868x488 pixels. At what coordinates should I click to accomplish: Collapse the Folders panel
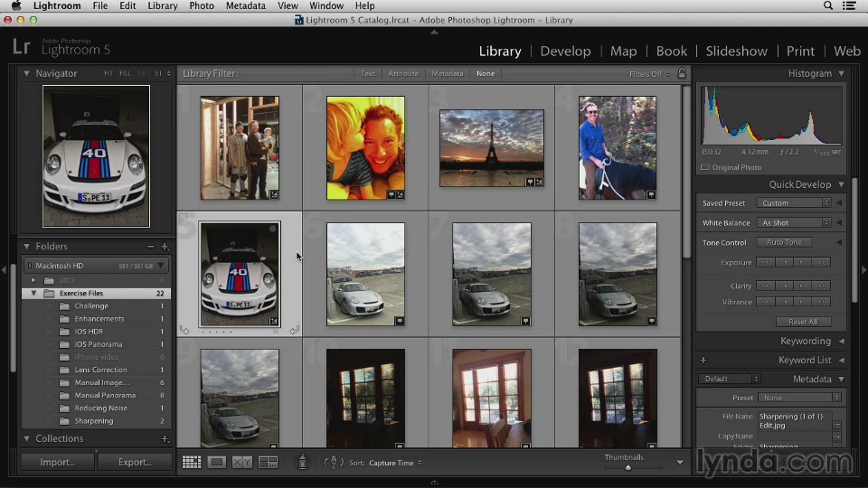(x=26, y=246)
